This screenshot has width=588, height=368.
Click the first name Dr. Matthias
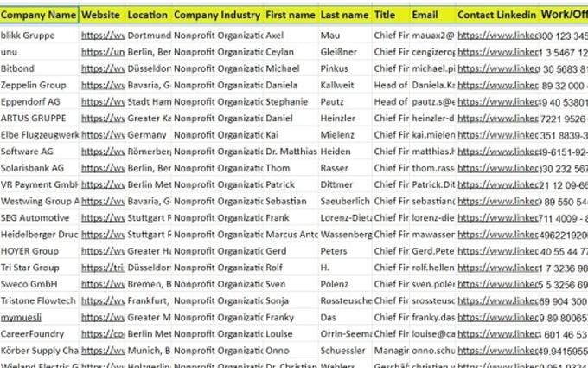pos(291,152)
